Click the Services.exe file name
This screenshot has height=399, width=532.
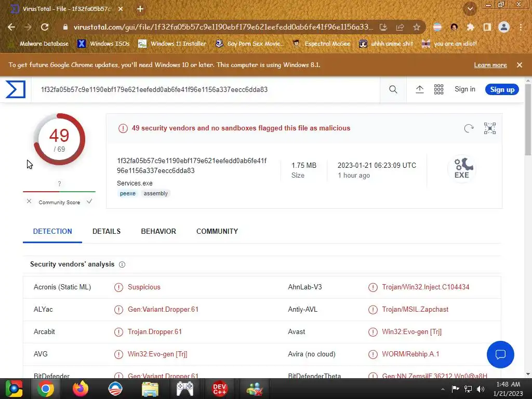(135, 183)
